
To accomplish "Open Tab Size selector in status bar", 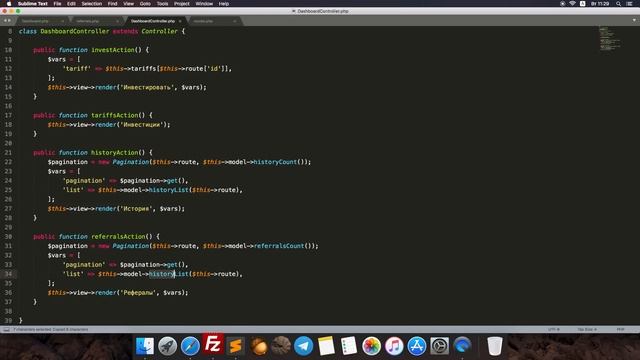I will (x=587, y=329).
